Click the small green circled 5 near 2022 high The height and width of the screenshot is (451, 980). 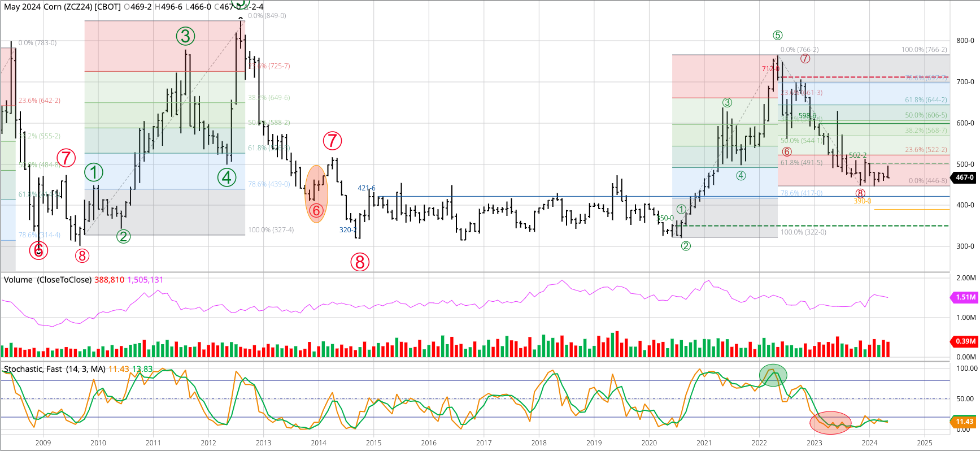778,35
